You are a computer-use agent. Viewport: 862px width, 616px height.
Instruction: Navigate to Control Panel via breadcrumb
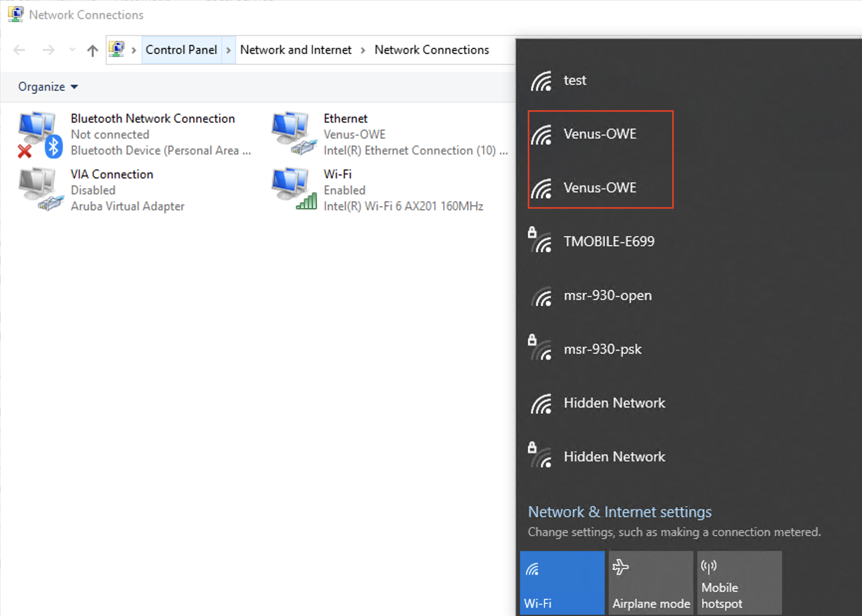pyautogui.click(x=181, y=50)
